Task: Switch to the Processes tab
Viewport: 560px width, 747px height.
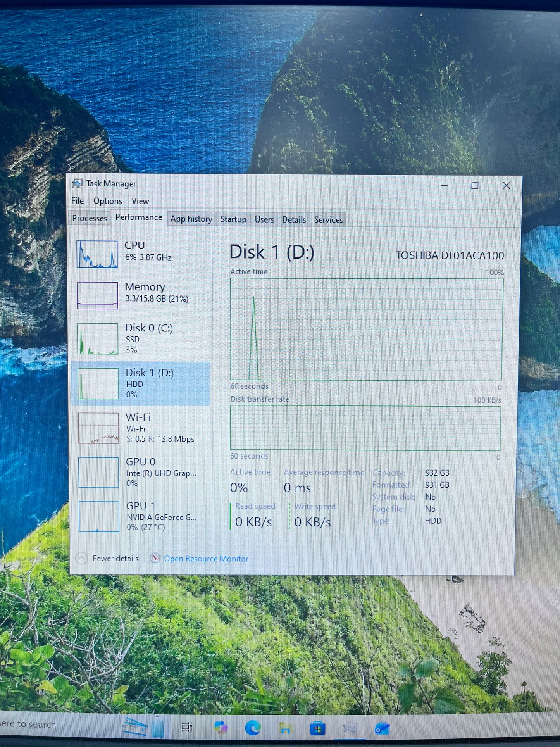Action: (x=90, y=218)
